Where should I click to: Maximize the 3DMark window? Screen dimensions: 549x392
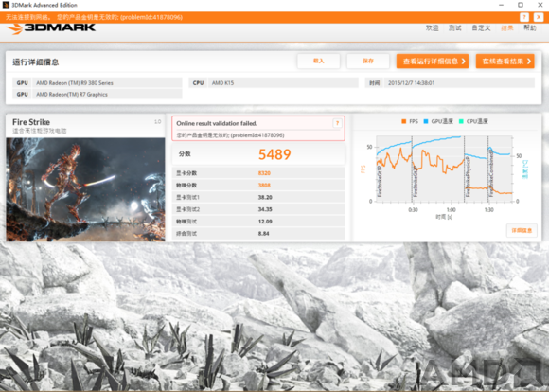(x=521, y=5)
